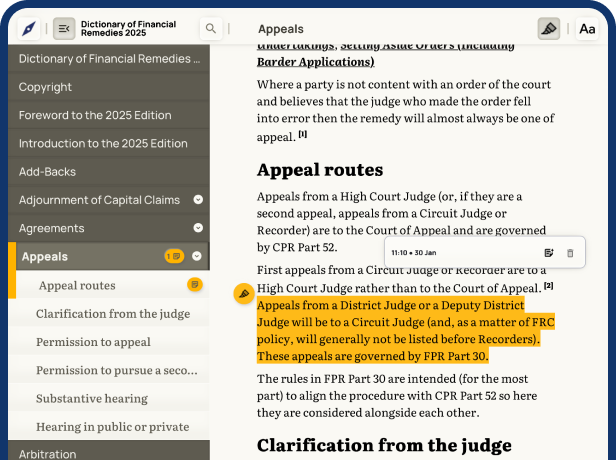Expand the Adjournment of Capital Claims section

198,200
